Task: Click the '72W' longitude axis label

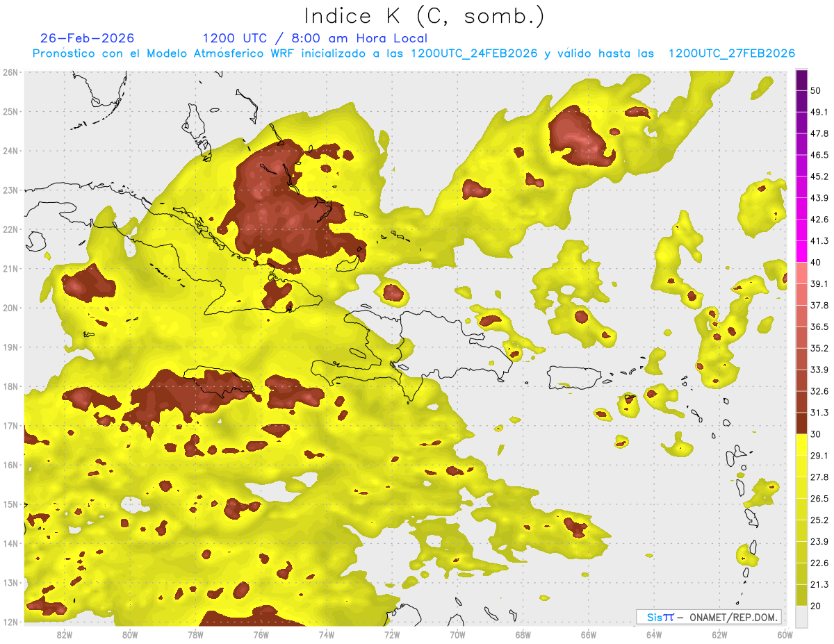Action: (392, 635)
